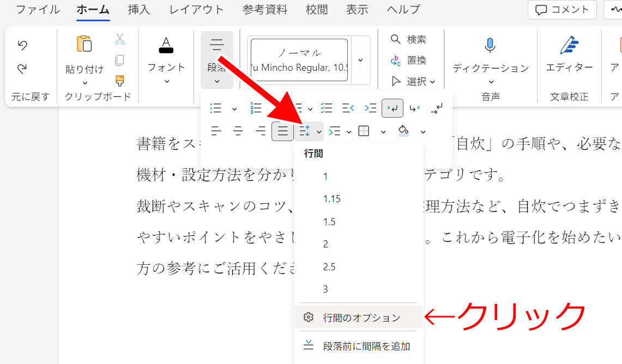Click the shading paint bucket icon
Screen dimensions: 622x364
pos(403,130)
